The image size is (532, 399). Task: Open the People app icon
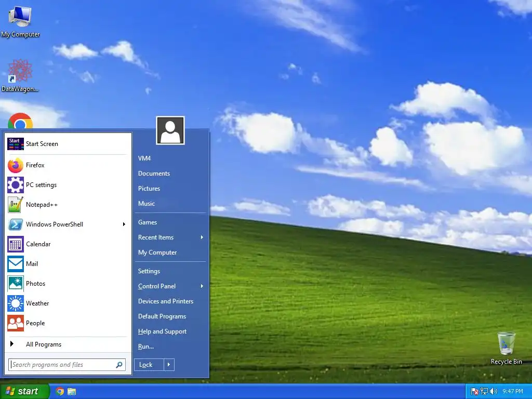[16, 323]
